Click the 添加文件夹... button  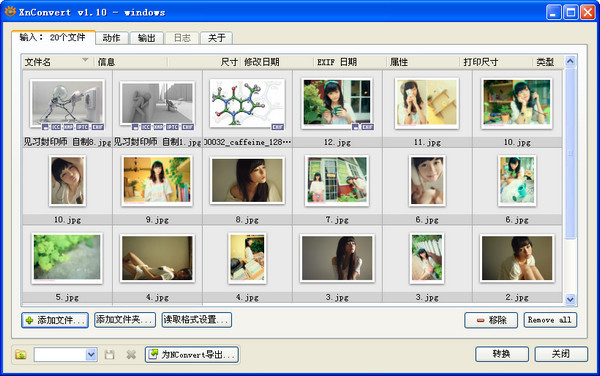tap(125, 320)
